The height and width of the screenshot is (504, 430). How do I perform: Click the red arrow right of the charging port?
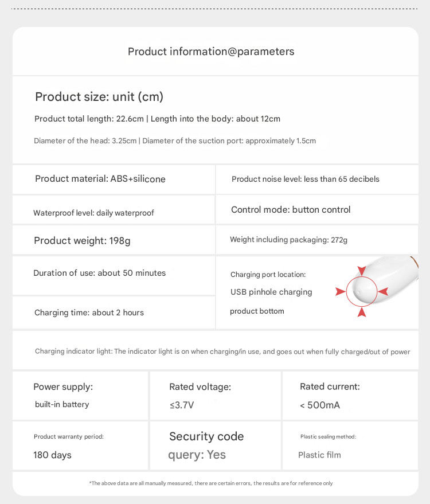coord(382,292)
